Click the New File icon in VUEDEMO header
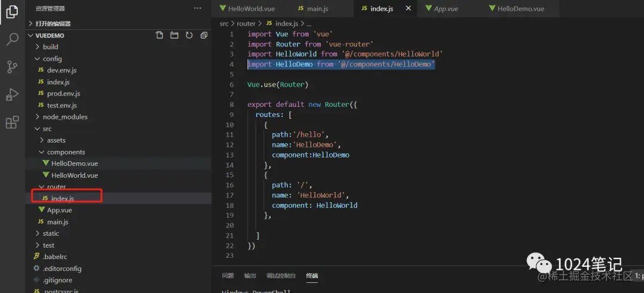 159,35
